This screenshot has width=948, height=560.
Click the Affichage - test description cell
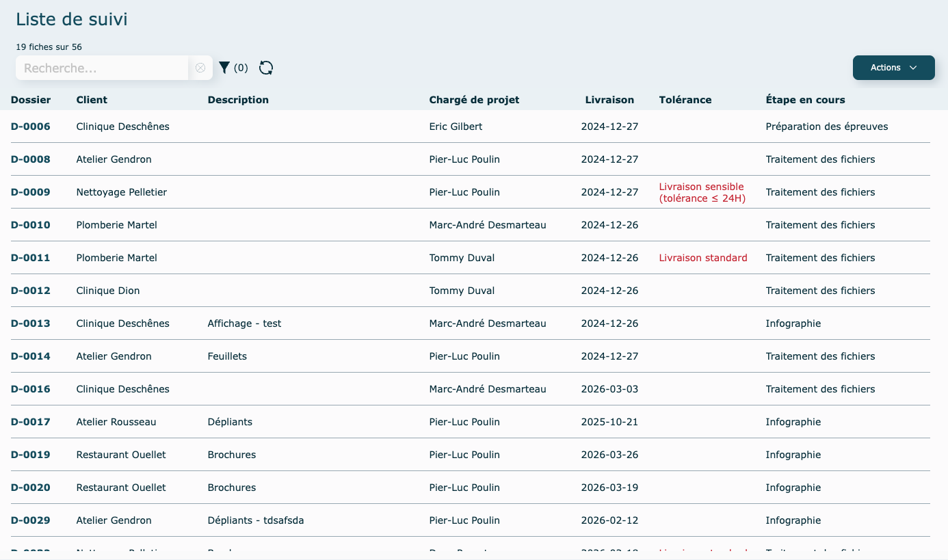pyautogui.click(x=244, y=323)
